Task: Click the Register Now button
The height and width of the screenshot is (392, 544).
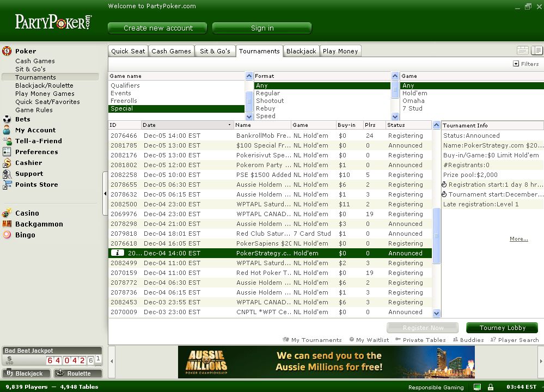Action: [x=423, y=327]
